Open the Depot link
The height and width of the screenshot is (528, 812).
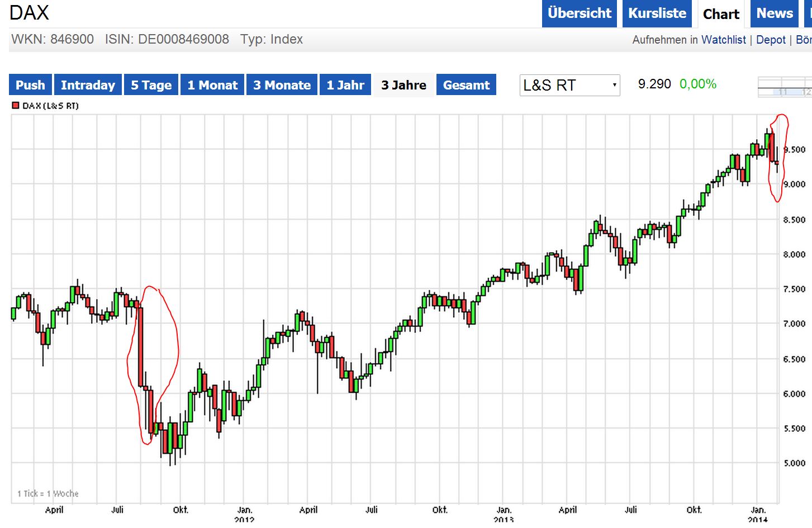pos(771,40)
